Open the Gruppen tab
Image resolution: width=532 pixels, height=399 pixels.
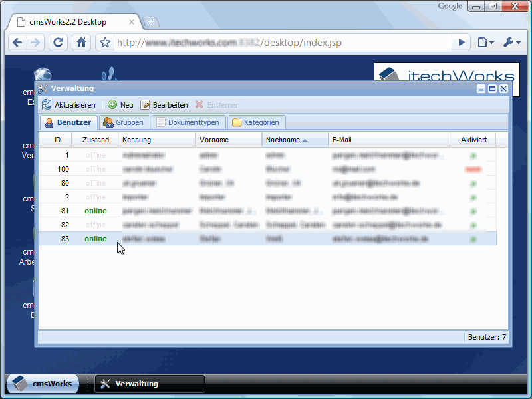(124, 122)
